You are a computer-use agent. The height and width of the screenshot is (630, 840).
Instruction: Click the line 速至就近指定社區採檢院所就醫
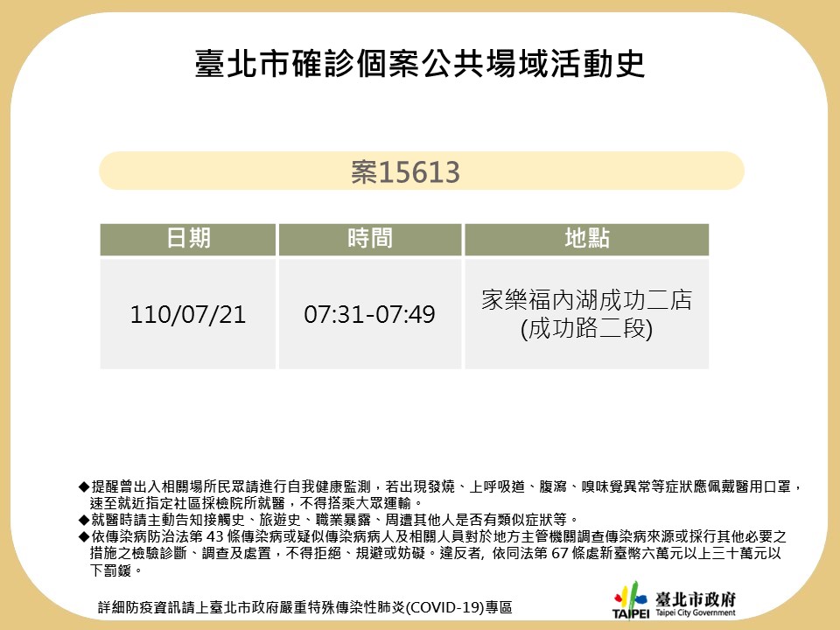[x=256, y=503]
